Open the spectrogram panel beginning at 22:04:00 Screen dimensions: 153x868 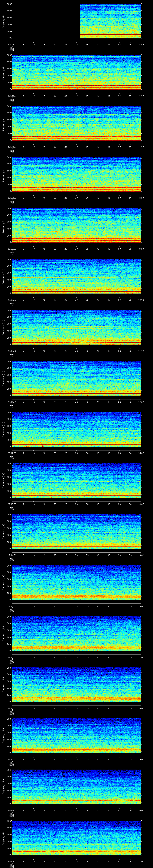coord(77,21)
